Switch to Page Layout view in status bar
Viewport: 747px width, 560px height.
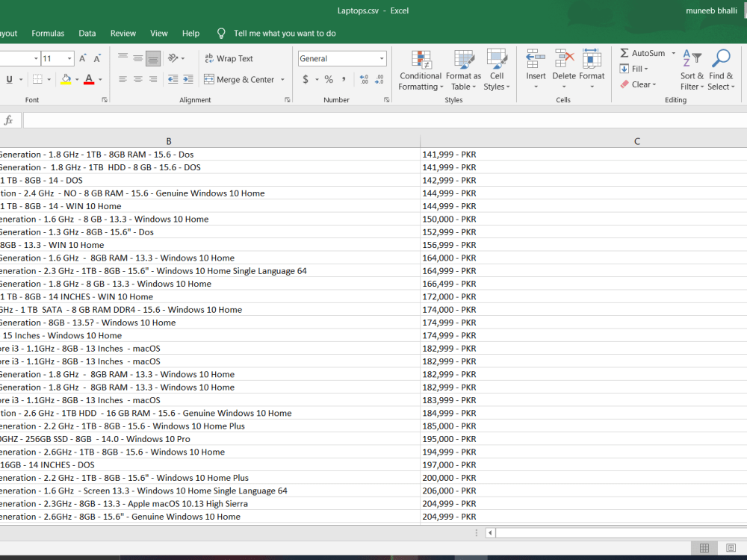point(731,548)
